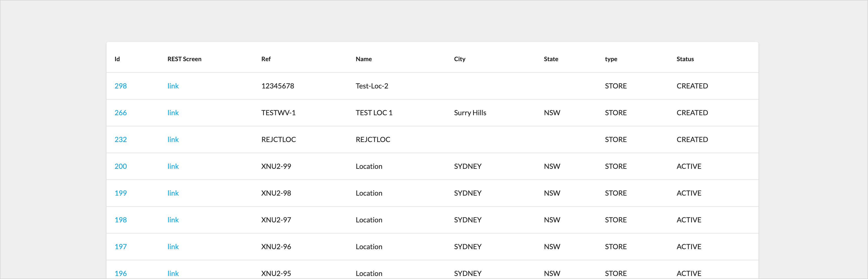The width and height of the screenshot is (868, 279).
Task: Click REST Screen link for XNU2-97
Action: click(173, 220)
